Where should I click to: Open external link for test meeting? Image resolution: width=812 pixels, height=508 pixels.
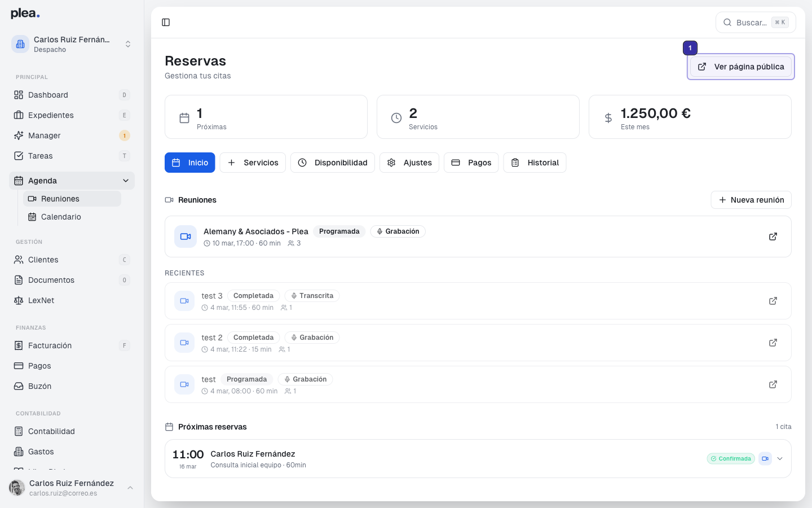click(x=773, y=384)
